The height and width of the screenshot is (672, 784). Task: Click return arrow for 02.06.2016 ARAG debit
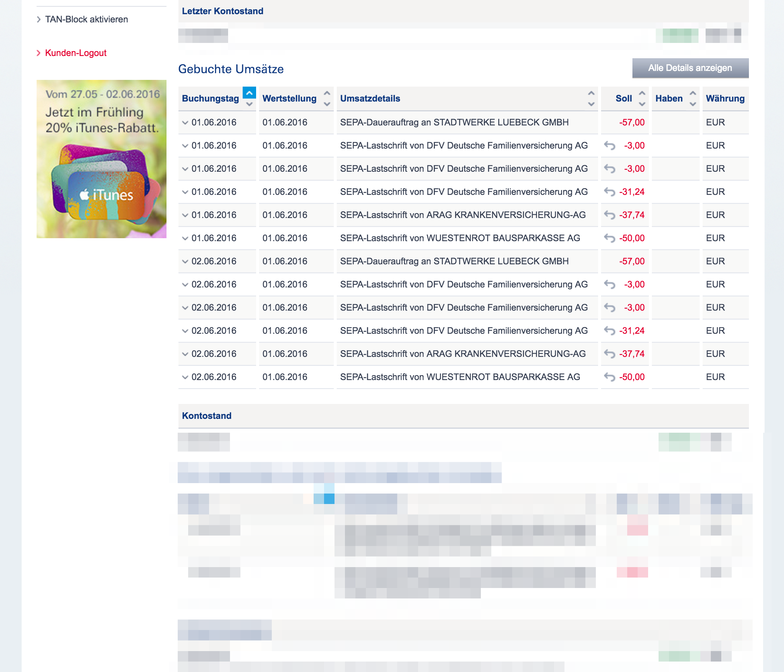(610, 354)
